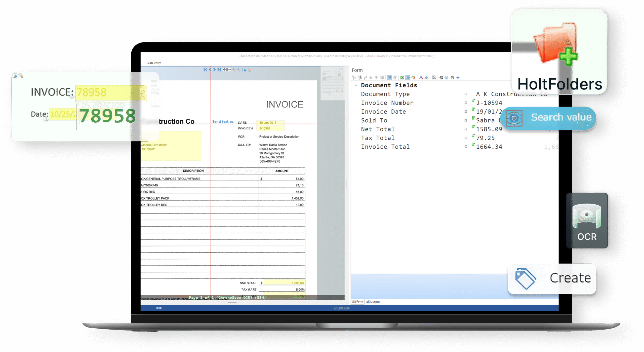Click the highlighted 1.585,09 subtotal on invoice
Screen dimensions: 644x352
[284, 283]
